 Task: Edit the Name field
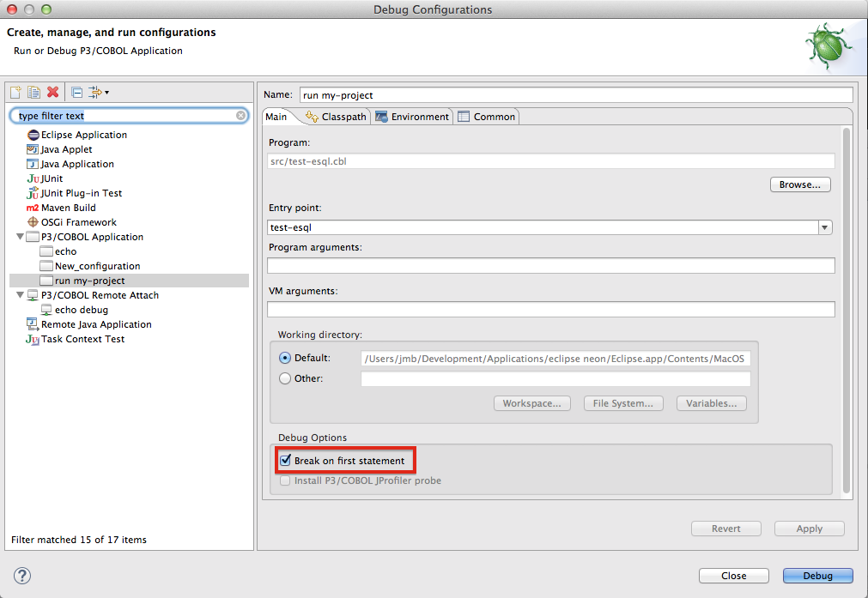[x=576, y=94]
